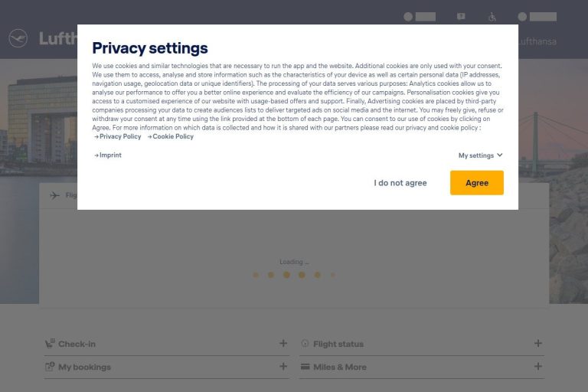588x392 pixels.
Task: Click the Check-in luggage icon
Action: (50, 344)
